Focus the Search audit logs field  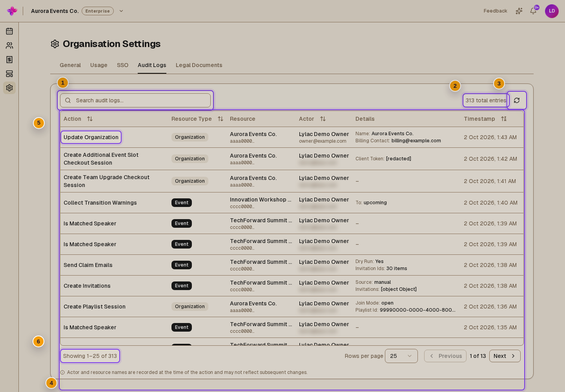pyautogui.click(x=135, y=100)
